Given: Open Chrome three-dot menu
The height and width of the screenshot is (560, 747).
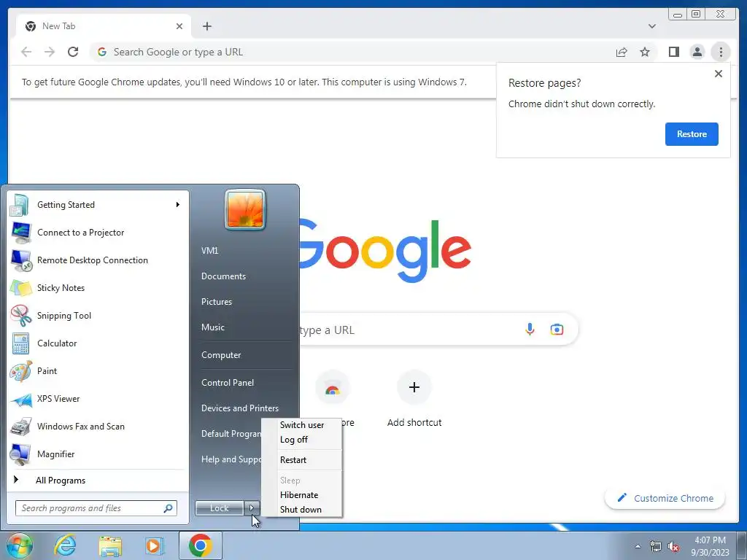Looking at the screenshot, I should click(721, 52).
